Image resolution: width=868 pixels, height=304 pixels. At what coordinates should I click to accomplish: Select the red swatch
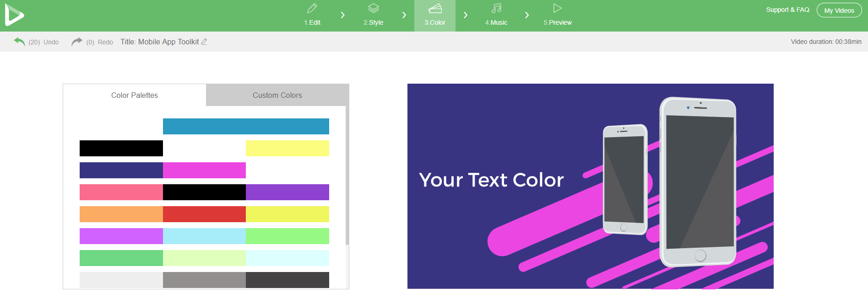[204, 214]
